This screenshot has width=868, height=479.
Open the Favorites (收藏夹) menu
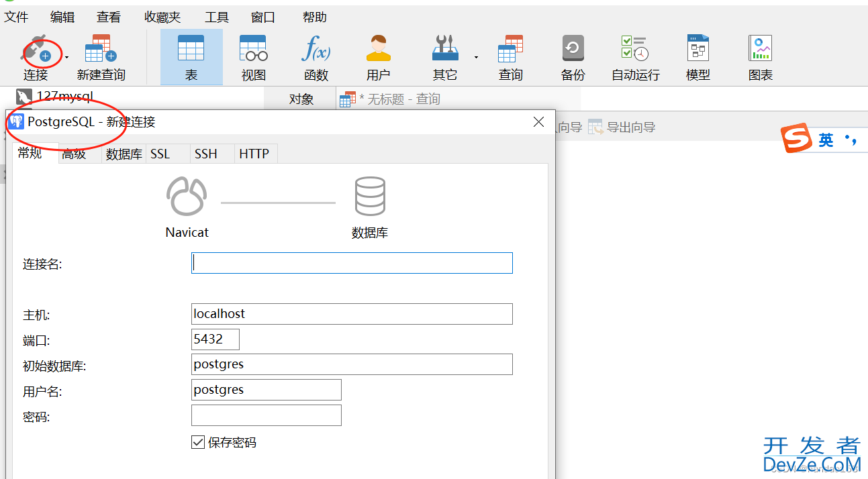162,17
